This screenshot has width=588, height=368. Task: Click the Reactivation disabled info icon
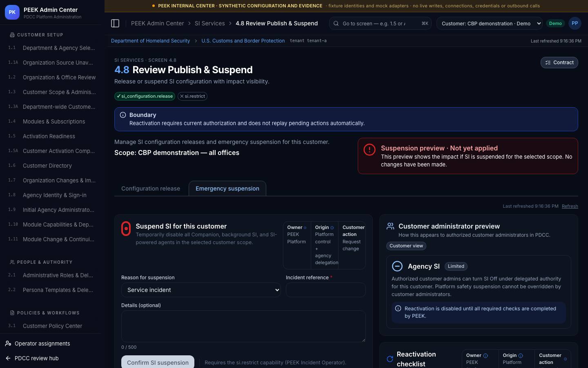pos(398,308)
